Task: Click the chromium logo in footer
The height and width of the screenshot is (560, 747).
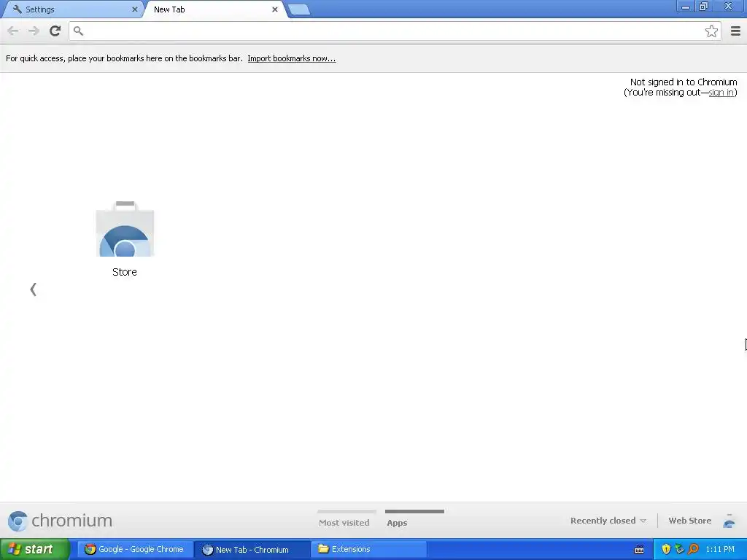Action: click(60, 521)
